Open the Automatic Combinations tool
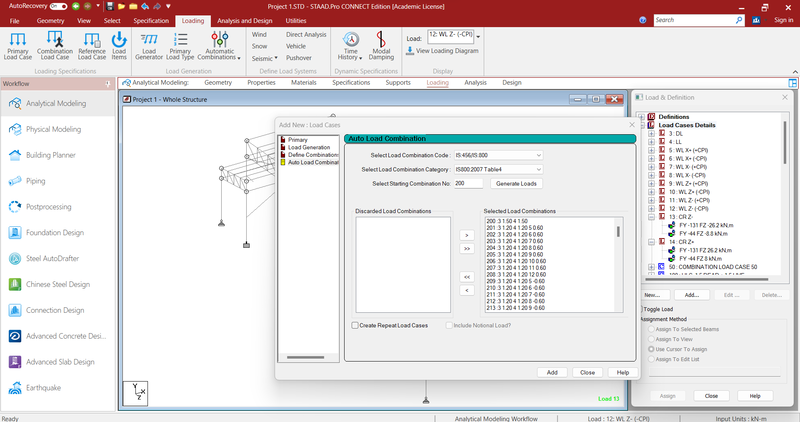This screenshot has width=800, height=422. [x=219, y=45]
